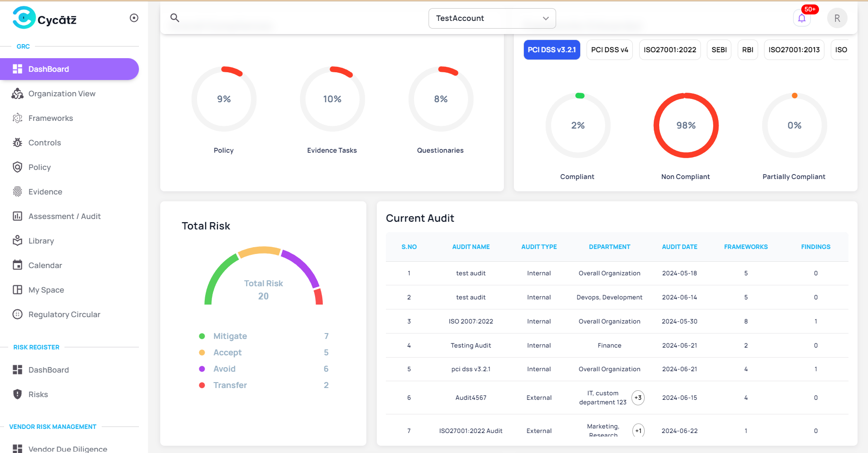Switch to ISO27001:2013 tab

tap(794, 50)
